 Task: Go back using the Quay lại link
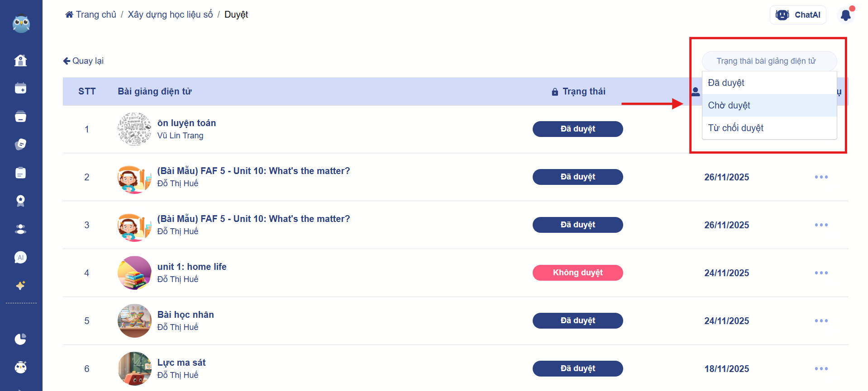tap(84, 61)
